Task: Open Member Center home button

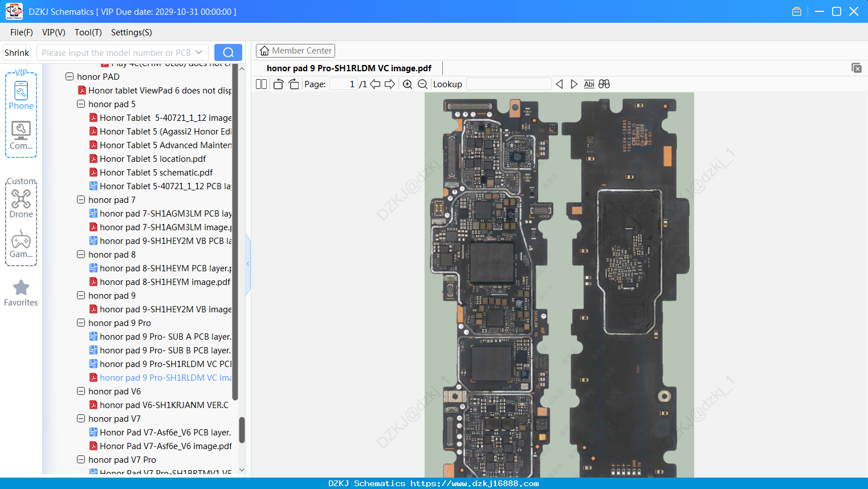Action: click(295, 51)
